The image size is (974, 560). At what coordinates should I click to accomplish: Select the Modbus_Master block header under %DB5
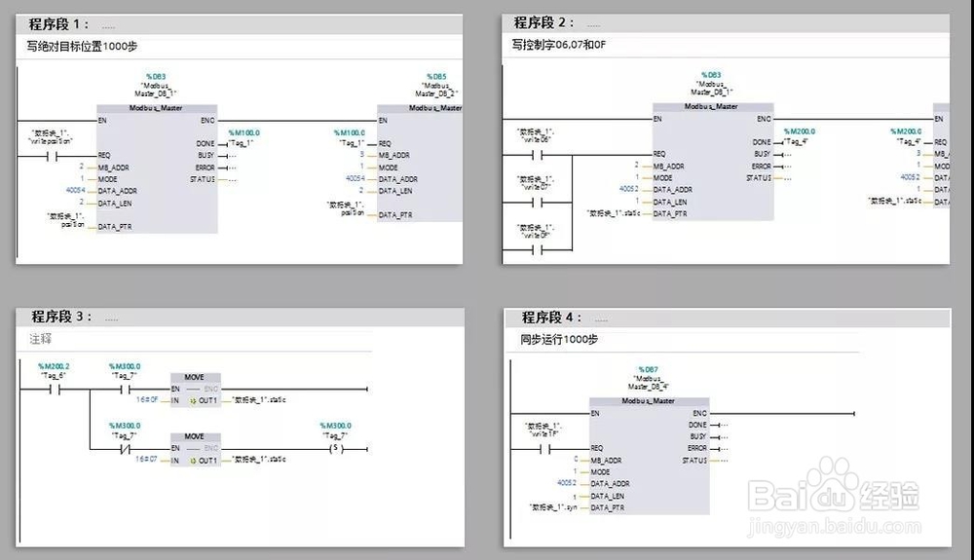pyautogui.click(x=420, y=108)
